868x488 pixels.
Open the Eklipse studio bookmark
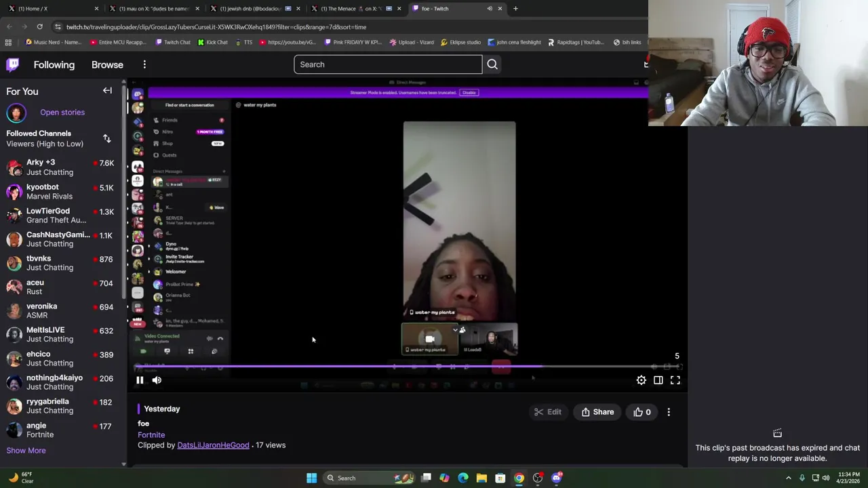click(x=460, y=42)
